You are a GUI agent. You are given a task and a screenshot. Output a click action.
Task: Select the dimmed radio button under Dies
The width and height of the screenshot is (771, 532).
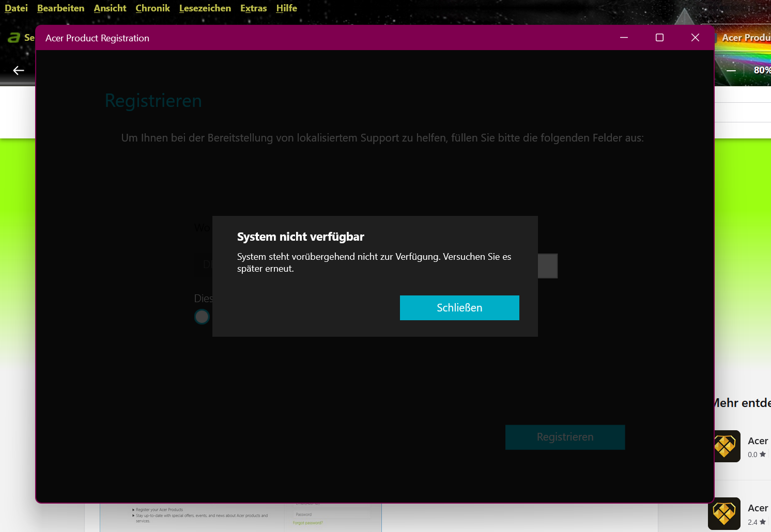202,317
